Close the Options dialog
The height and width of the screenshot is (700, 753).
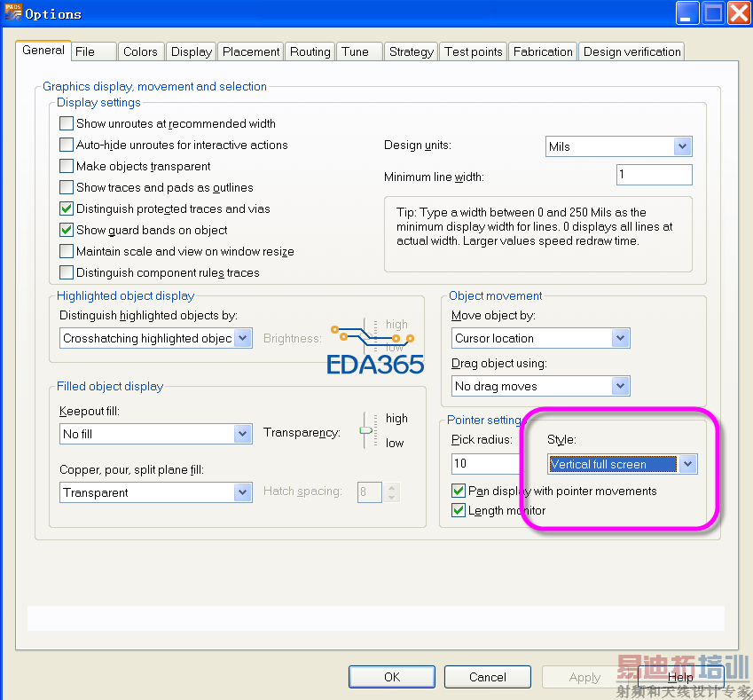(739, 13)
